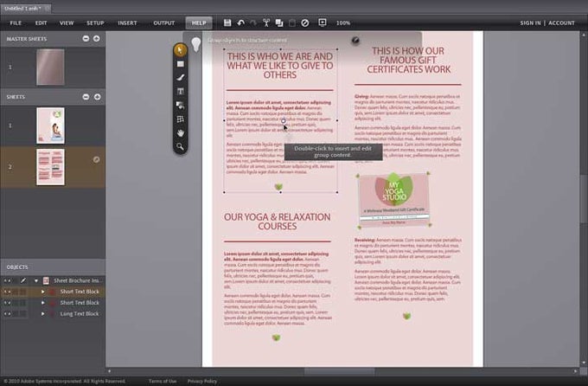Open the SETUP menu

[95, 23]
